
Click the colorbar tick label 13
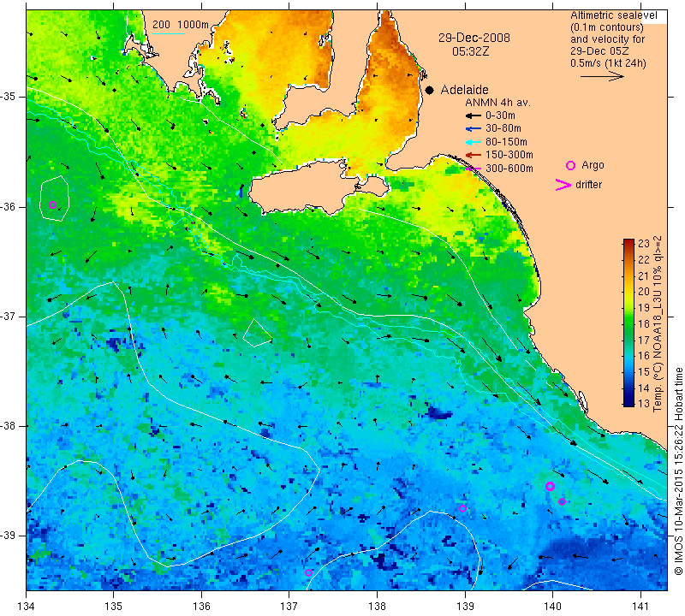point(644,403)
